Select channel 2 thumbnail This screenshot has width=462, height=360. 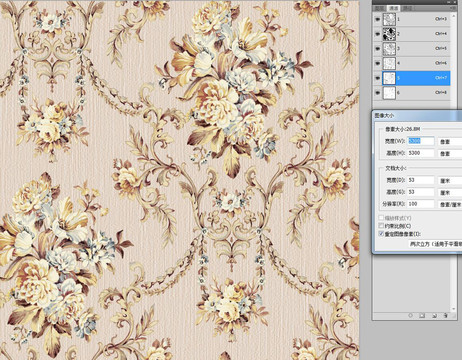[389, 34]
